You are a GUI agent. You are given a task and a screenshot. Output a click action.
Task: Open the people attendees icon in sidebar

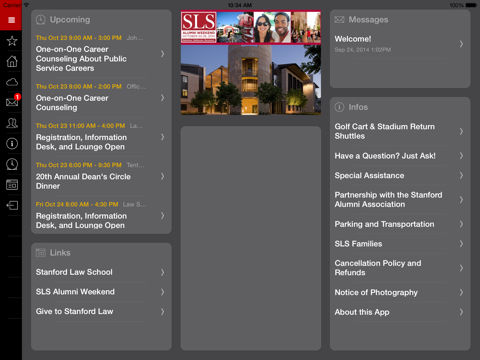(12, 123)
